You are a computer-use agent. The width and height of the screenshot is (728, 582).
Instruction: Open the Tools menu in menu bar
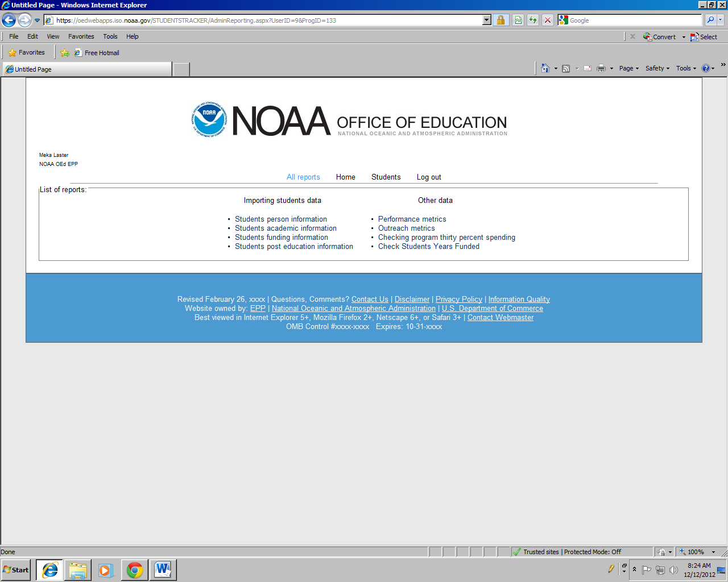pos(110,36)
